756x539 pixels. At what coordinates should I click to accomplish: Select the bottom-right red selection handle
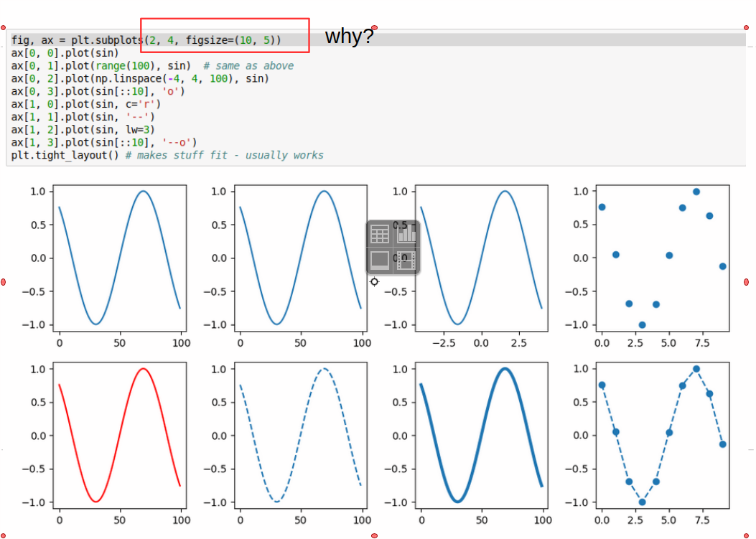747,535
